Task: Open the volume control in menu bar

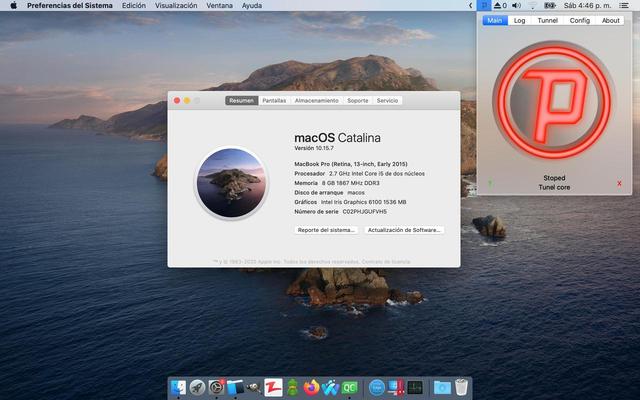Action: point(517,5)
